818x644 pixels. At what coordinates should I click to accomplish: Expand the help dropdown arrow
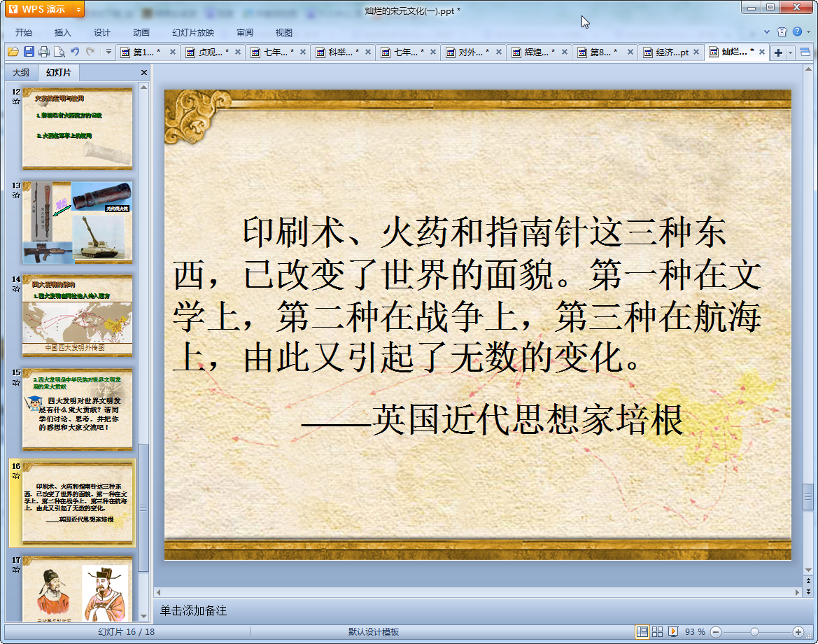pyautogui.click(x=809, y=31)
